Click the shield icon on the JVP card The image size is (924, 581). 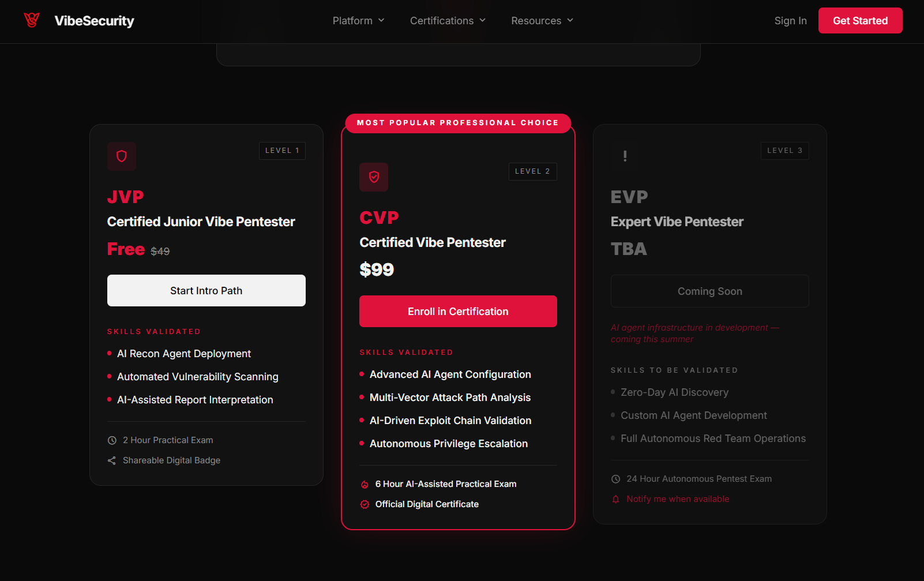[x=121, y=156]
